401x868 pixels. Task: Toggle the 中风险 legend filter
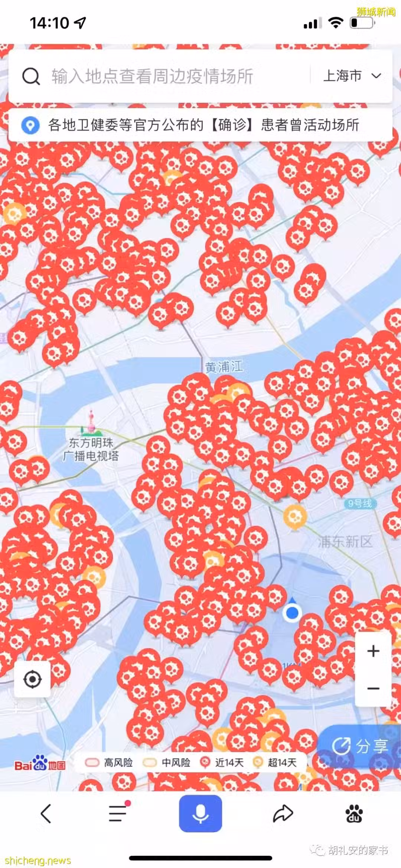pos(166,763)
